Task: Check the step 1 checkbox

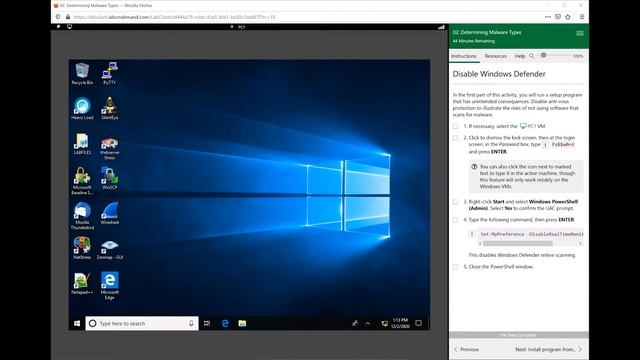Action: tap(455, 127)
